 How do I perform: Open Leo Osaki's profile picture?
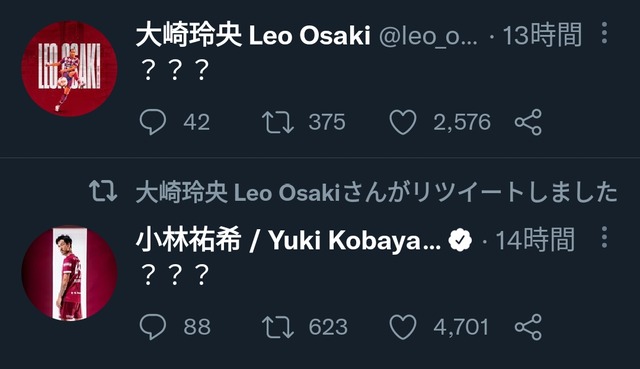[x=69, y=69]
